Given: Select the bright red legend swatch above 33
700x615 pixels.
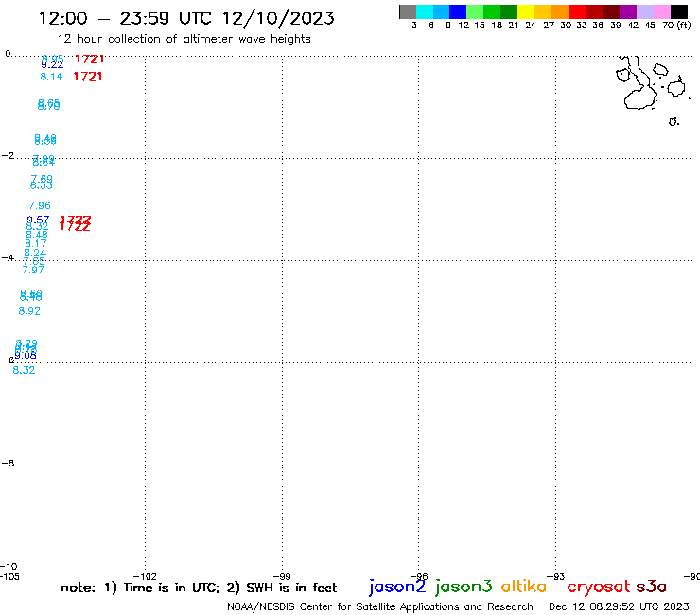Looking at the screenshot, I should tap(577, 11).
